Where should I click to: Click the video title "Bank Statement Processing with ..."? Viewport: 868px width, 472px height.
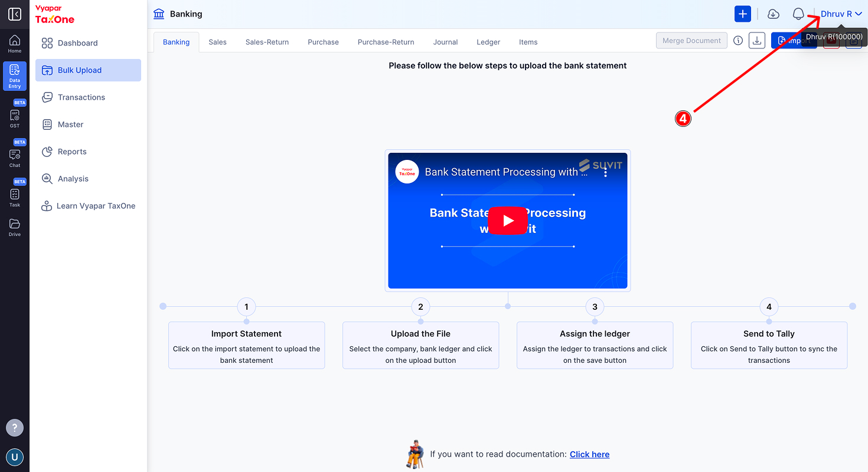pyautogui.click(x=507, y=172)
